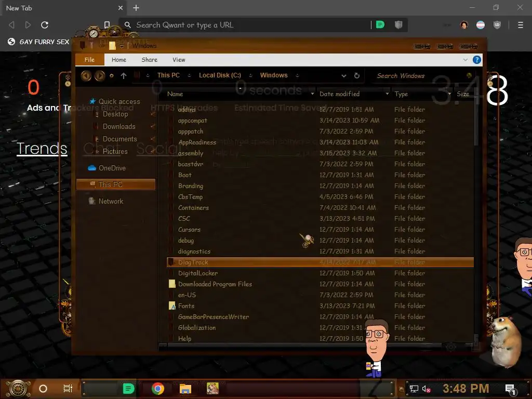The width and height of the screenshot is (532, 399).
Task: Expand chevron after Local Disk (C:)
Action: (x=251, y=76)
